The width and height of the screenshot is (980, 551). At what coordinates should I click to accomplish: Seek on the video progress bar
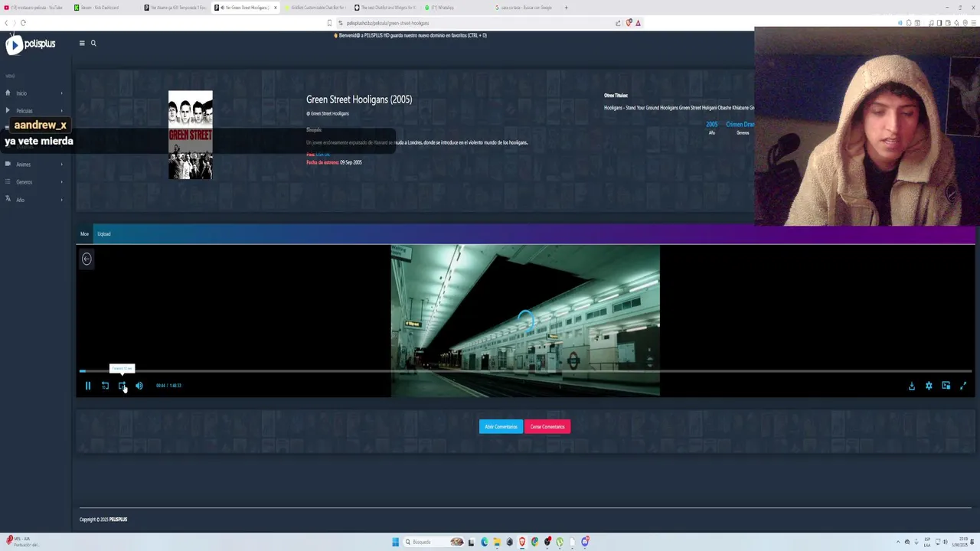coord(525,371)
